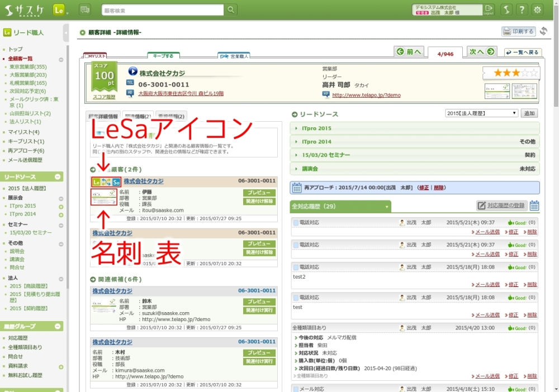
Task: Click the LeSa link icon on first related customer
Action: pyautogui.click(x=106, y=181)
